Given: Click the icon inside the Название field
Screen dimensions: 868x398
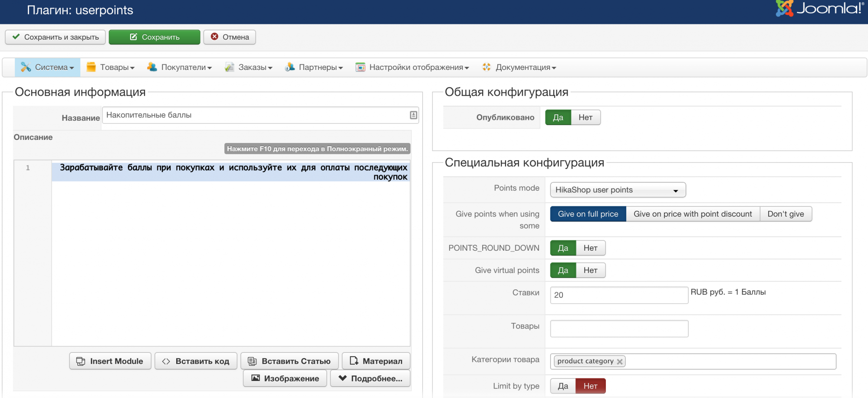Looking at the screenshot, I should coord(414,115).
